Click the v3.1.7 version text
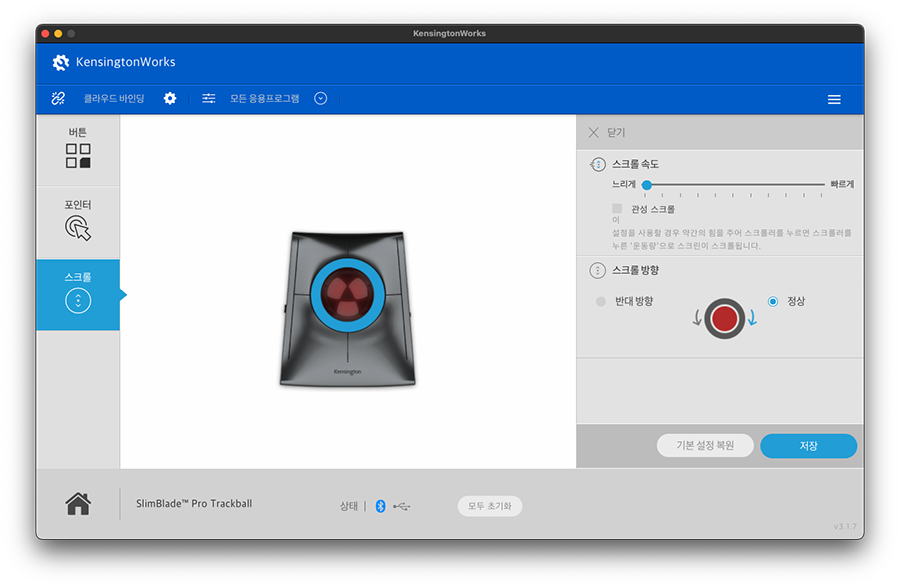 [845, 526]
